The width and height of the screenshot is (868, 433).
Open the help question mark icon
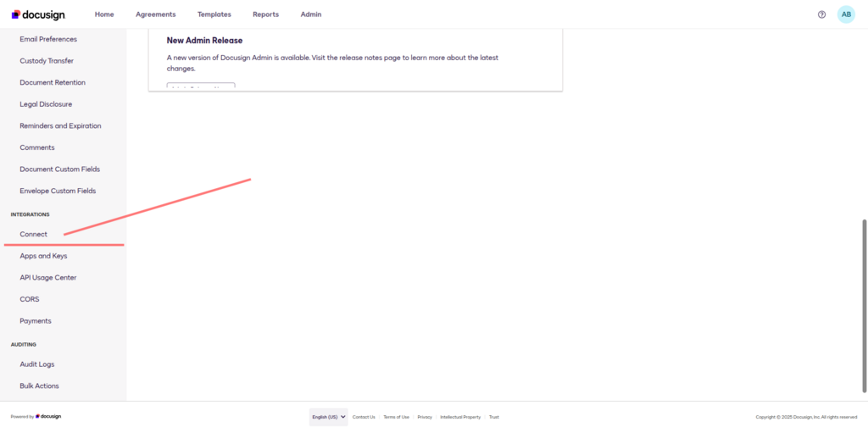click(x=821, y=14)
